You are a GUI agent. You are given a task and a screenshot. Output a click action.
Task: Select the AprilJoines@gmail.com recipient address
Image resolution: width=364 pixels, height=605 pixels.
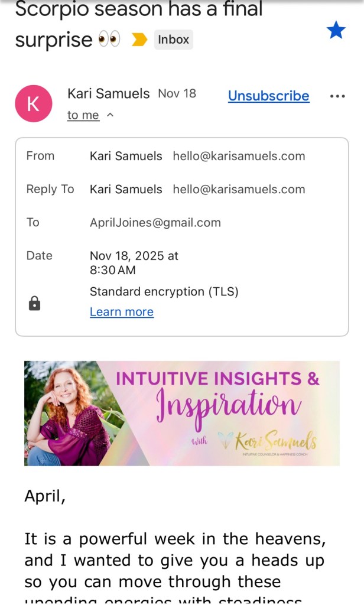tap(155, 222)
